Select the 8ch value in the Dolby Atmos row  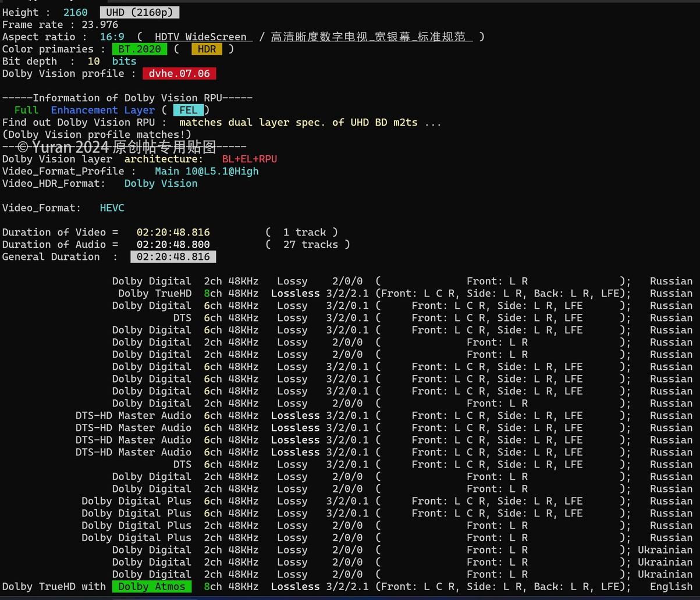point(213,587)
